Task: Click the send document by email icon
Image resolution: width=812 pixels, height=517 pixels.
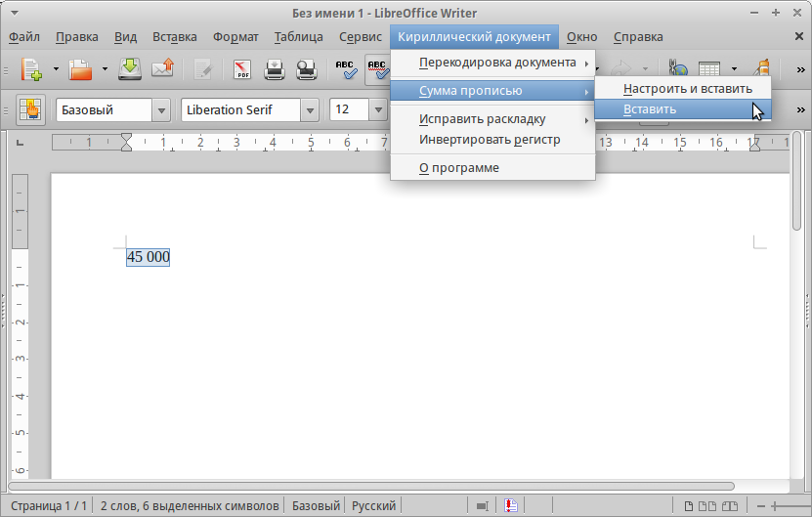Action: [x=162, y=68]
